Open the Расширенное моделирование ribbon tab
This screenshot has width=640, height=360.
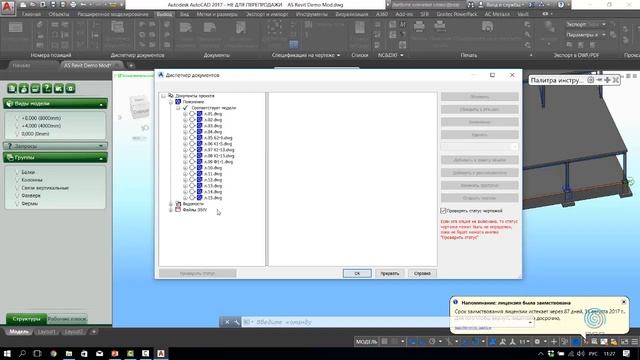coord(113,14)
